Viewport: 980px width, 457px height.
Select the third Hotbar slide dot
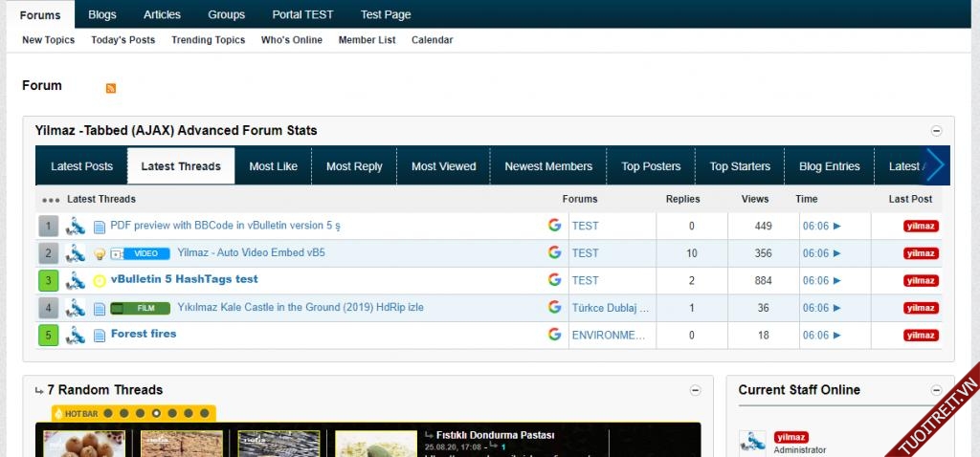click(140, 413)
